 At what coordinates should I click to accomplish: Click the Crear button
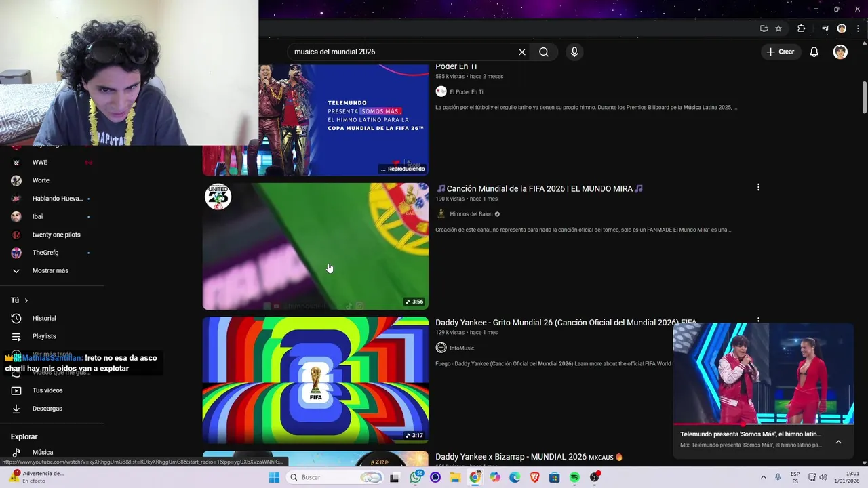point(781,52)
